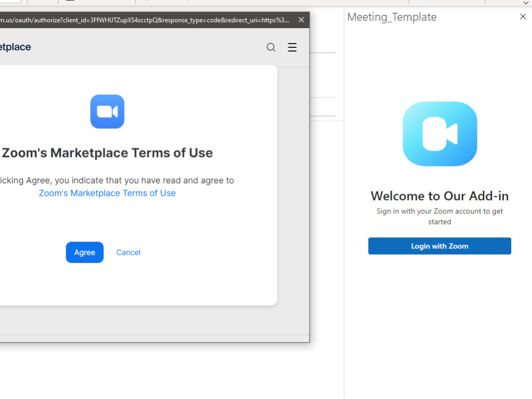
Task: Click the Marketplace logo text
Action: coord(15,47)
